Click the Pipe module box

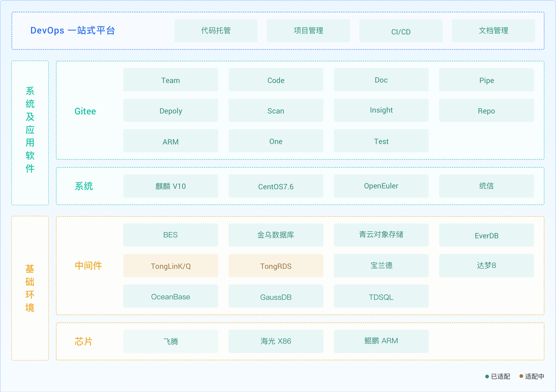click(486, 80)
